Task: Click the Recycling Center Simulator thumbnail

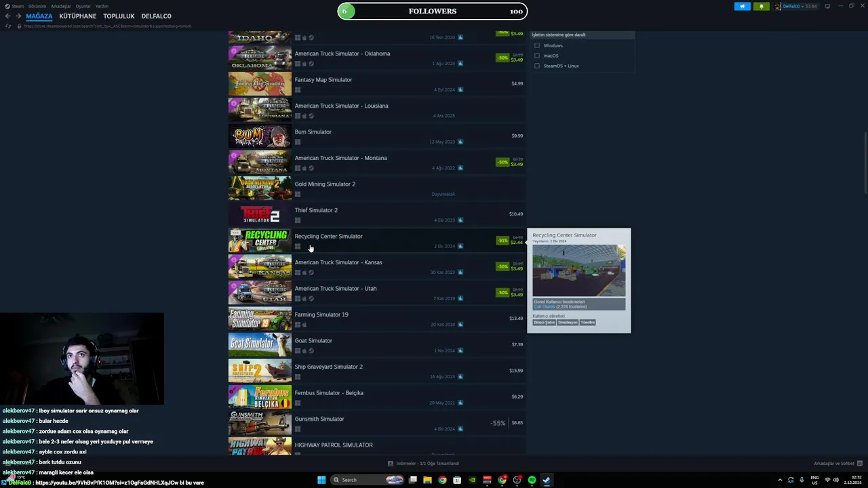Action: click(260, 241)
